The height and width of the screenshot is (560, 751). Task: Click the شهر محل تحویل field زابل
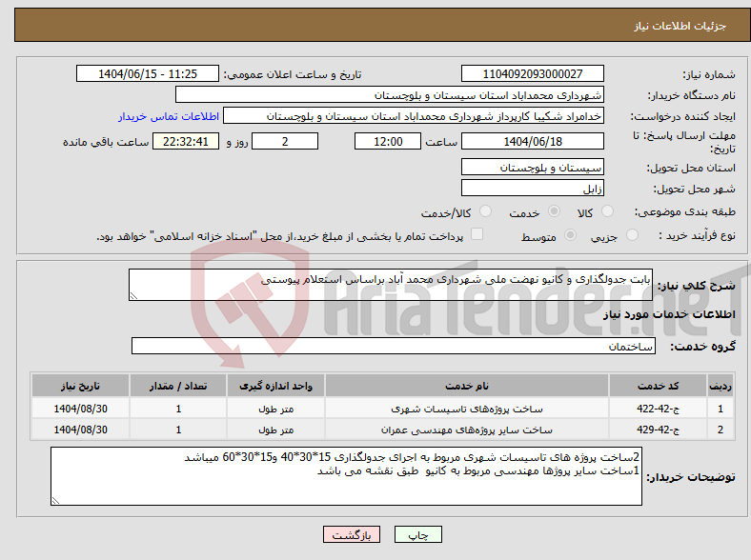(x=533, y=188)
